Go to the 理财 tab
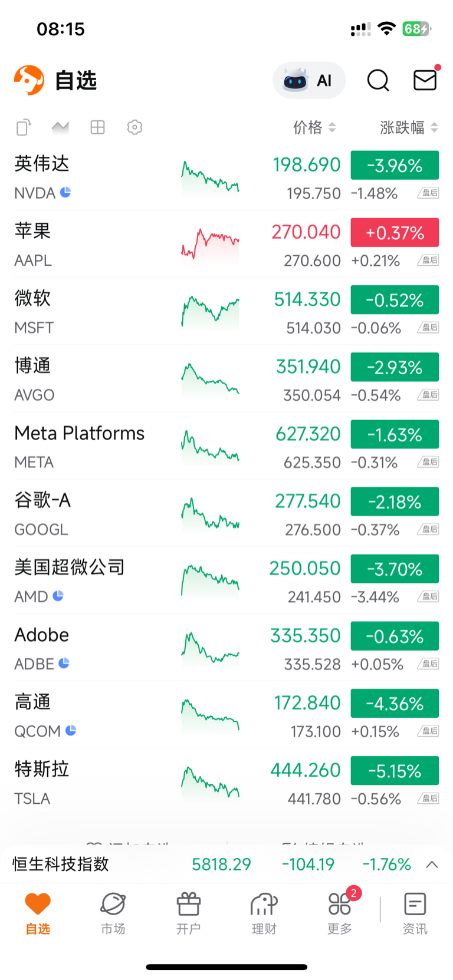Viewport: 453px width, 980px height. 264,912
